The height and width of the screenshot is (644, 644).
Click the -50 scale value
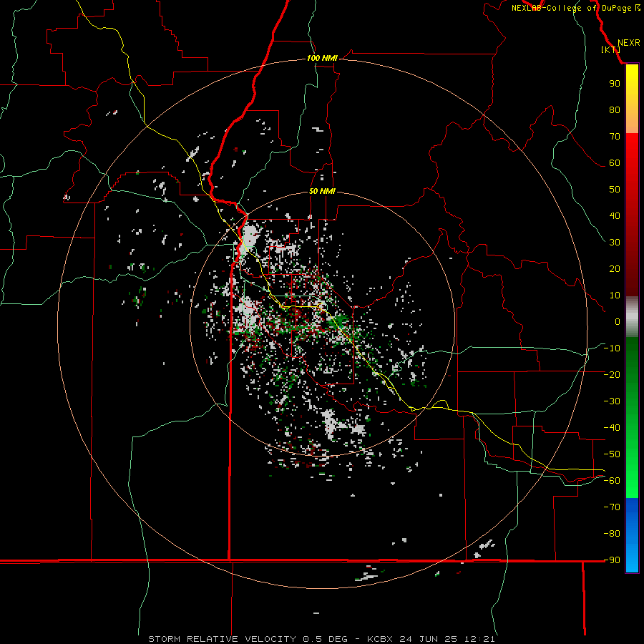click(612, 454)
